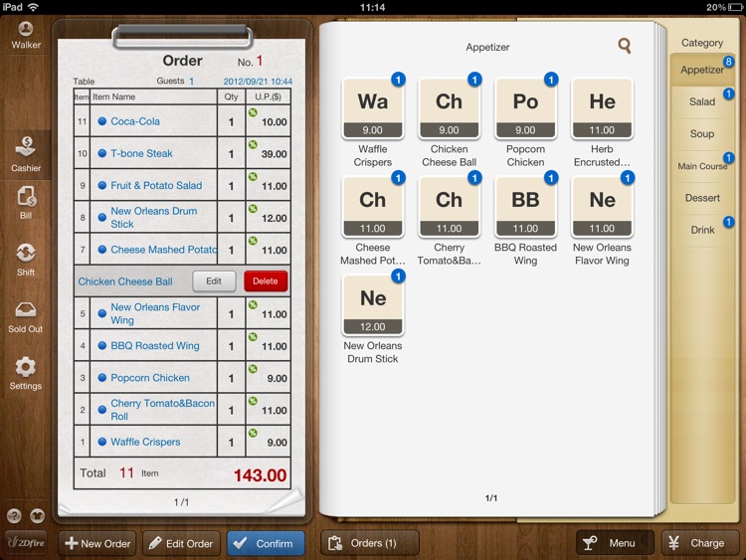
Task: Click the blue dot beside Waffle Crispers
Action: point(101,442)
